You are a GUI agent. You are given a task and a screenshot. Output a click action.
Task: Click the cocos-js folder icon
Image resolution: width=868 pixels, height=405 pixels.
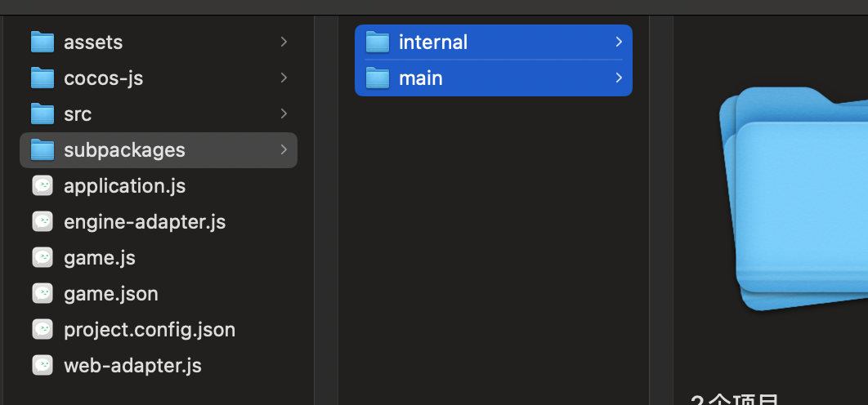[x=42, y=78]
